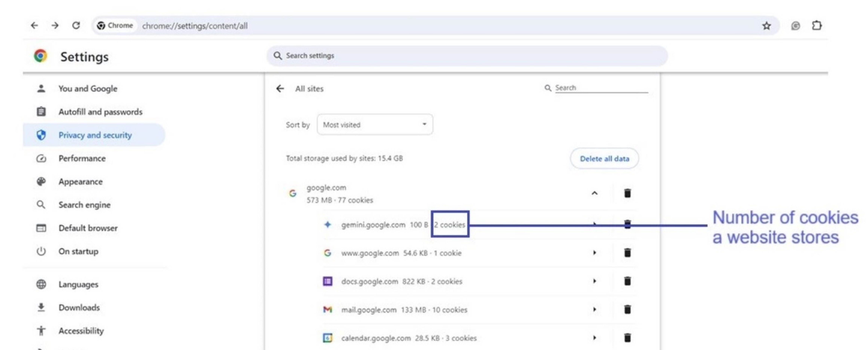Delete google.com data with trash icon
Screen dimensions: 868x350
coord(627,193)
